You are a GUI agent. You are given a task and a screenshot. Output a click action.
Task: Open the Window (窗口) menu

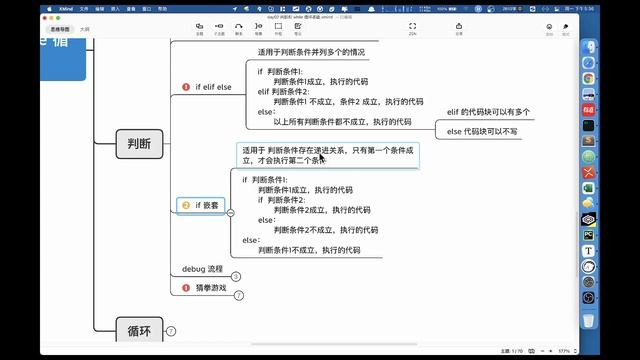(x=147, y=9)
